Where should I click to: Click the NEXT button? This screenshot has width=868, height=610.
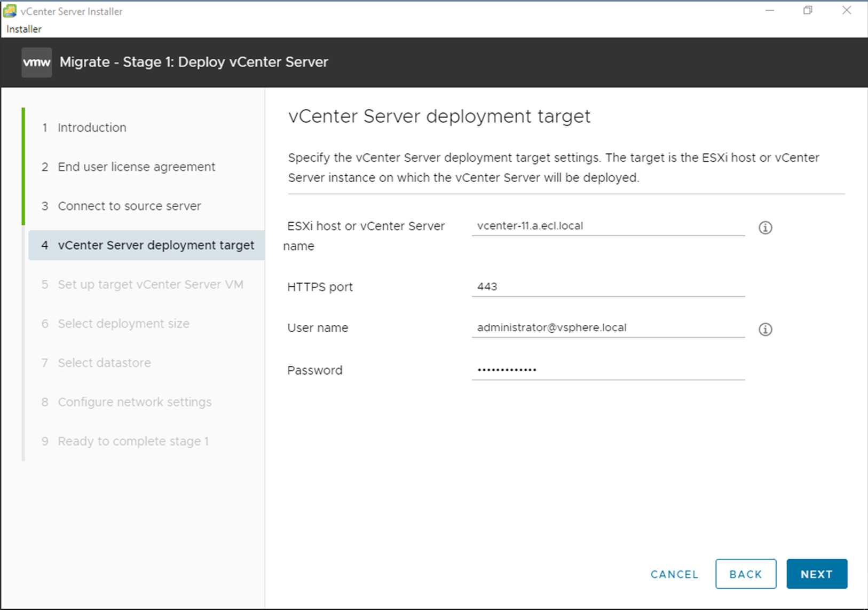pyautogui.click(x=817, y=574)
